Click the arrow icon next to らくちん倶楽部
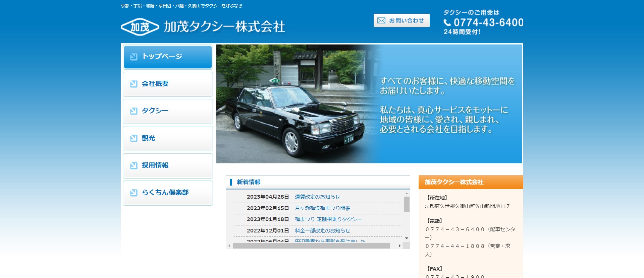 (134, 193)
